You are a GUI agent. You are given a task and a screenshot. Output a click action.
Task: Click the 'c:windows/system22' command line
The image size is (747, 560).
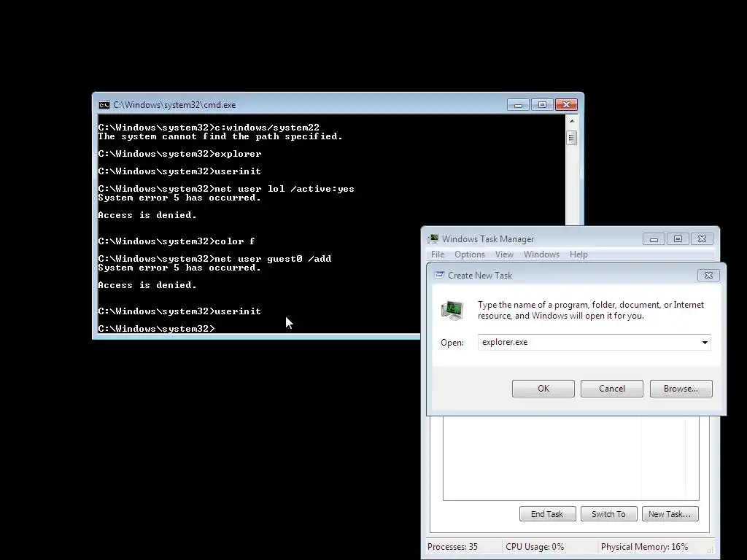pos(208,128)
